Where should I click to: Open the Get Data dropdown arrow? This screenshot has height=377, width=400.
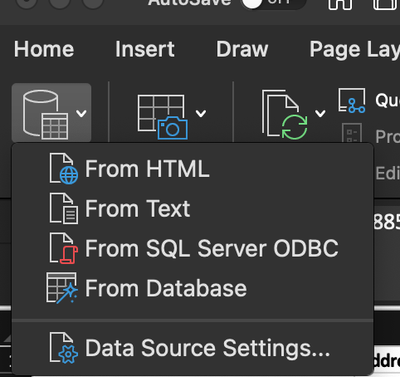coord(81,114)
